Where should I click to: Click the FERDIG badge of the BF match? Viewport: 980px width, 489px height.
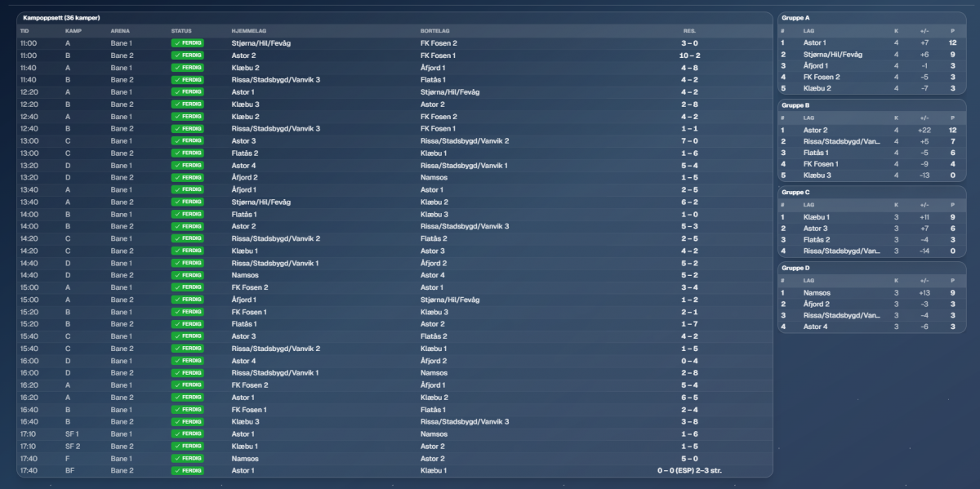(x=187, y=471)
